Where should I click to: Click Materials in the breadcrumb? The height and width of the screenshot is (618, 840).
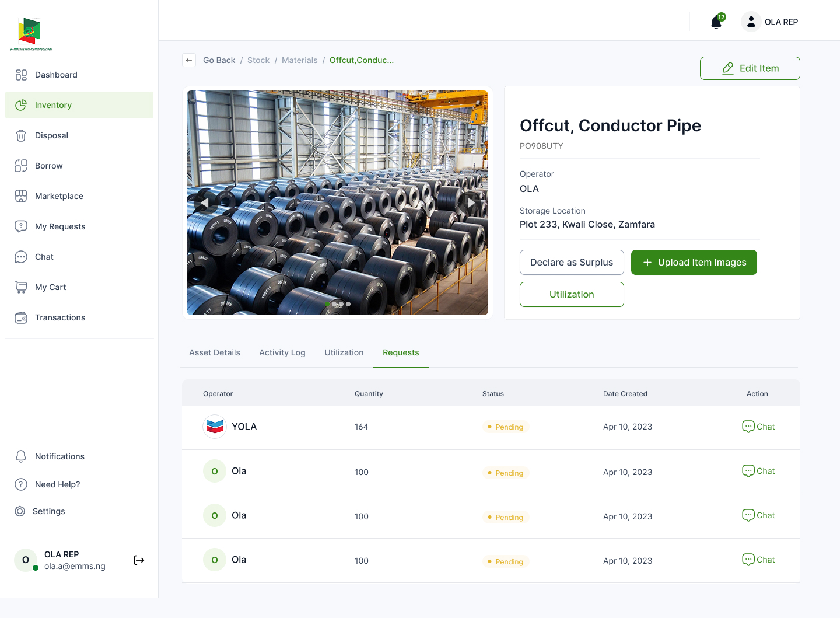[299, 60]
